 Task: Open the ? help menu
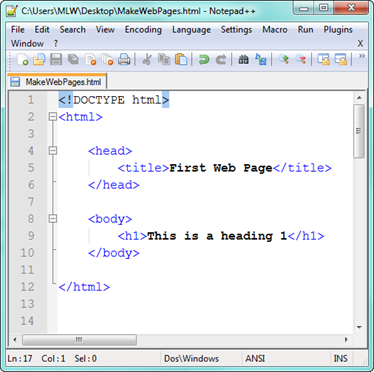click(56, 44)
